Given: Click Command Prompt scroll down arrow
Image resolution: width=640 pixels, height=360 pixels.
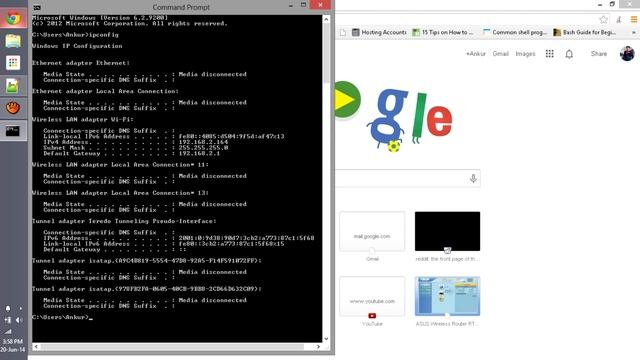Looking at the screenshot, I should coord(326,339).
